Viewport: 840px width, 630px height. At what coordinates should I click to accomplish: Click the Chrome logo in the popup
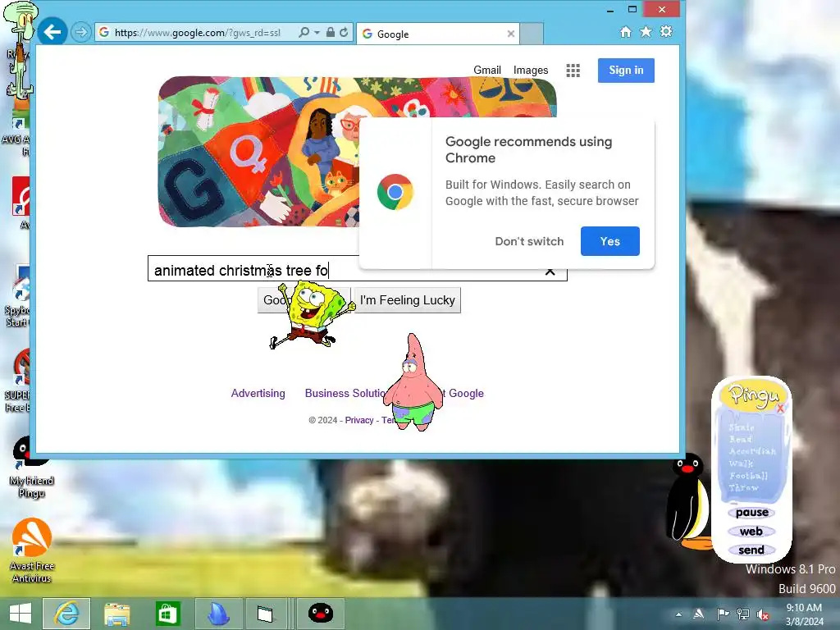(x=395, y=192)
